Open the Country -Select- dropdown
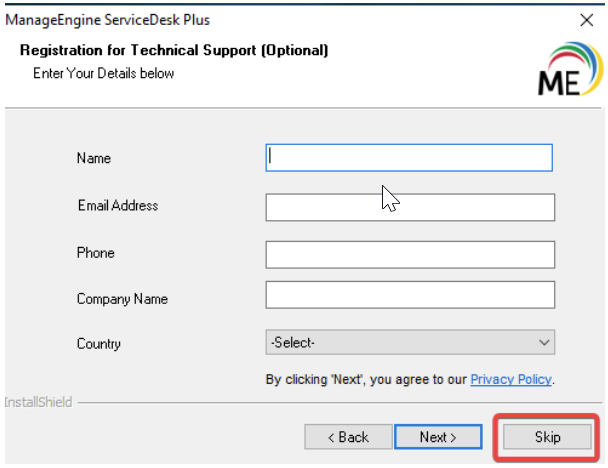The image size is (608, 468). point(400,343)
